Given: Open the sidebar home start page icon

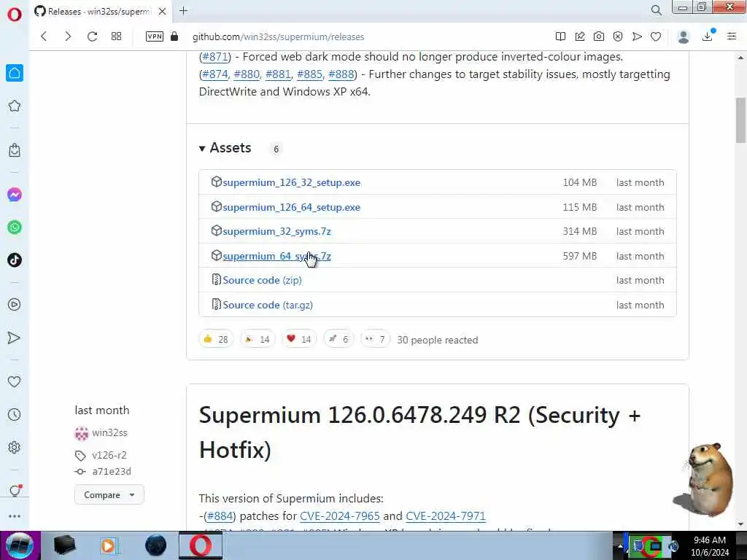Looking at the screenshot, I should point(15,73).
